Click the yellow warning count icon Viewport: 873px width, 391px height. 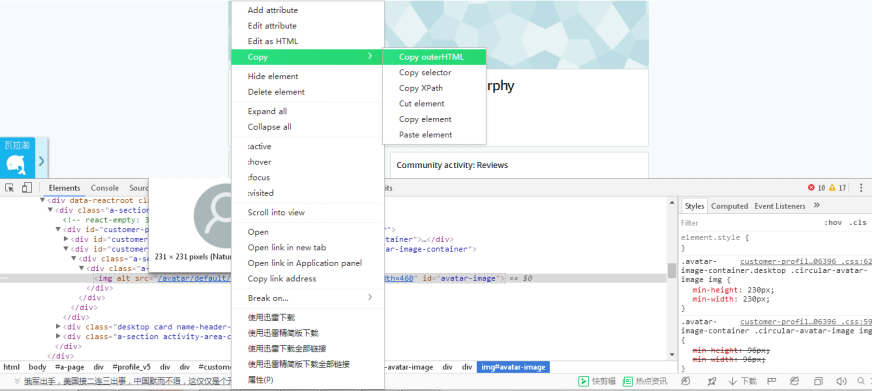(x=832, y=188)
